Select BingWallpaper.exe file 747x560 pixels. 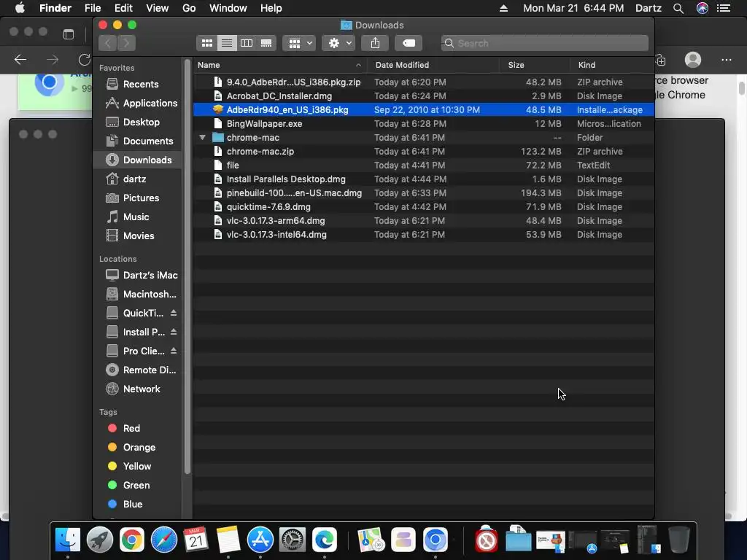click(x=424, y=124)
